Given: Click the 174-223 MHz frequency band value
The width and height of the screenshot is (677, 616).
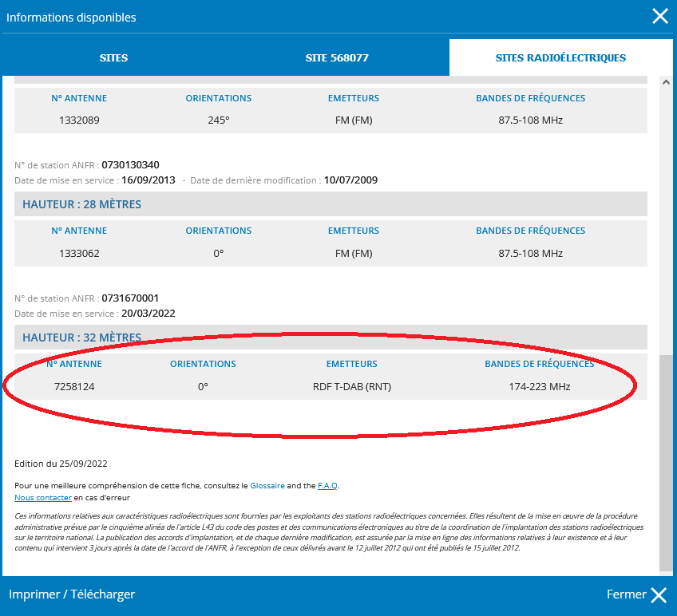Looking at the screenshot, I should point(539,386).
